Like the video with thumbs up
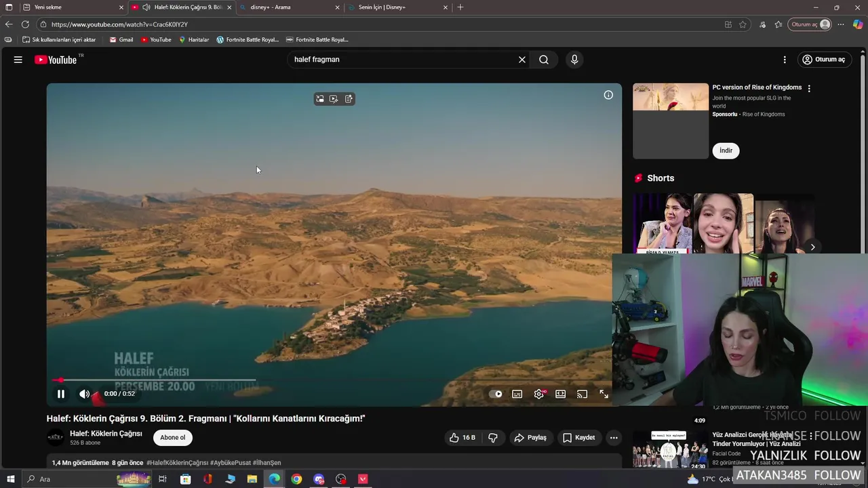This screenshot has height=488, width=868. tap(462, 438)
